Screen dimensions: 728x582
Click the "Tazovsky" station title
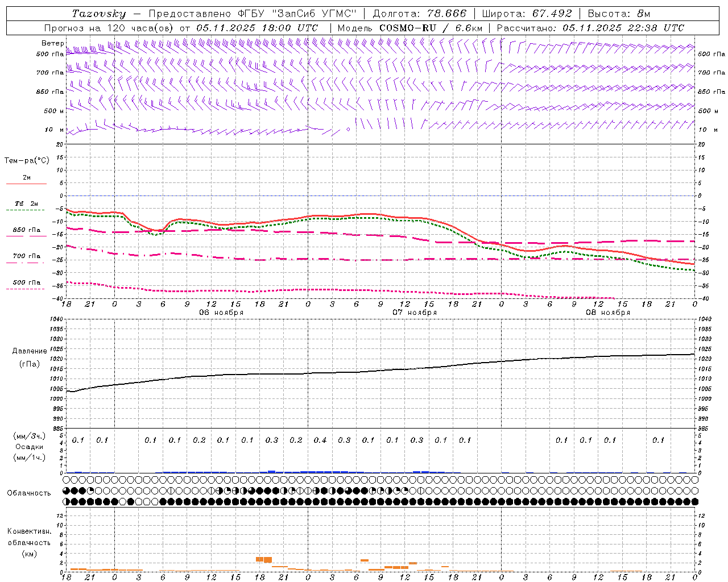click(99, 14)
